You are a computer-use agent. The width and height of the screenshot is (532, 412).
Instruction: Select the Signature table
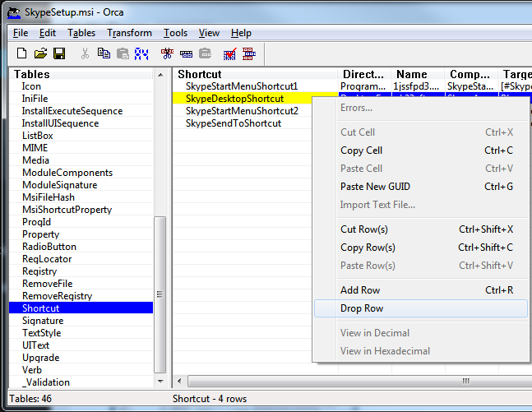[x=81, y=321]
